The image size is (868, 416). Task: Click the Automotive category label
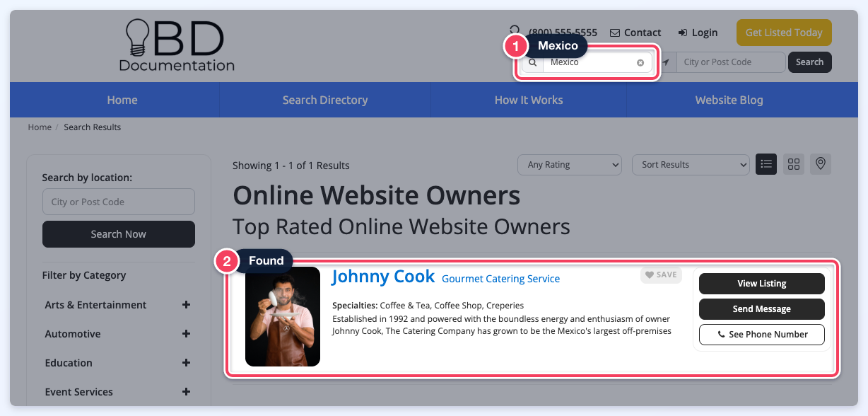coord(73,334)
